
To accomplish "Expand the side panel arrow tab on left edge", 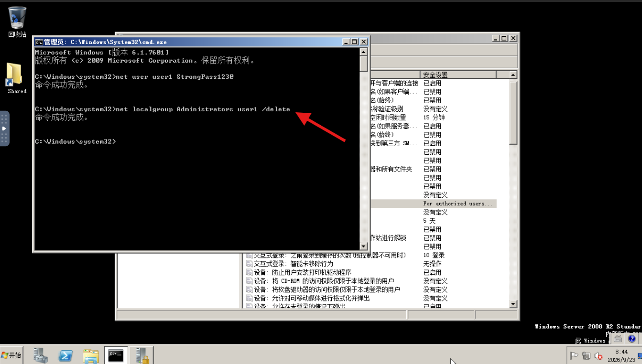I will coord(4,128).
